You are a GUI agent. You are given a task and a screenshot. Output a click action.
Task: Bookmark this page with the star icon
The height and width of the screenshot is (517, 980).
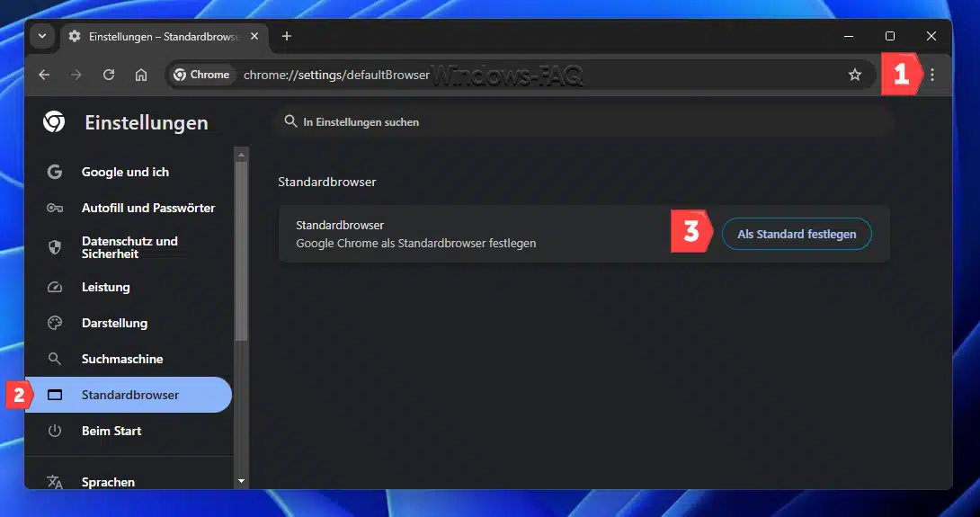click(854, 75)
